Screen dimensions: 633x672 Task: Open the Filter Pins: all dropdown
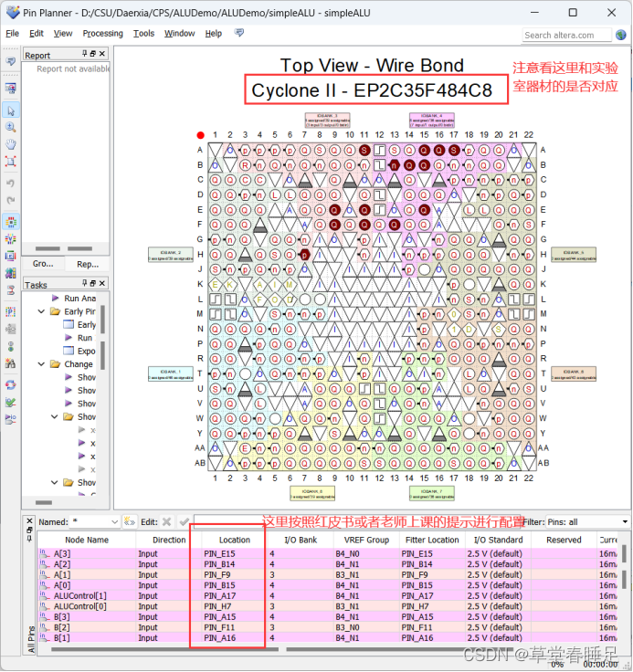(587, 522)
